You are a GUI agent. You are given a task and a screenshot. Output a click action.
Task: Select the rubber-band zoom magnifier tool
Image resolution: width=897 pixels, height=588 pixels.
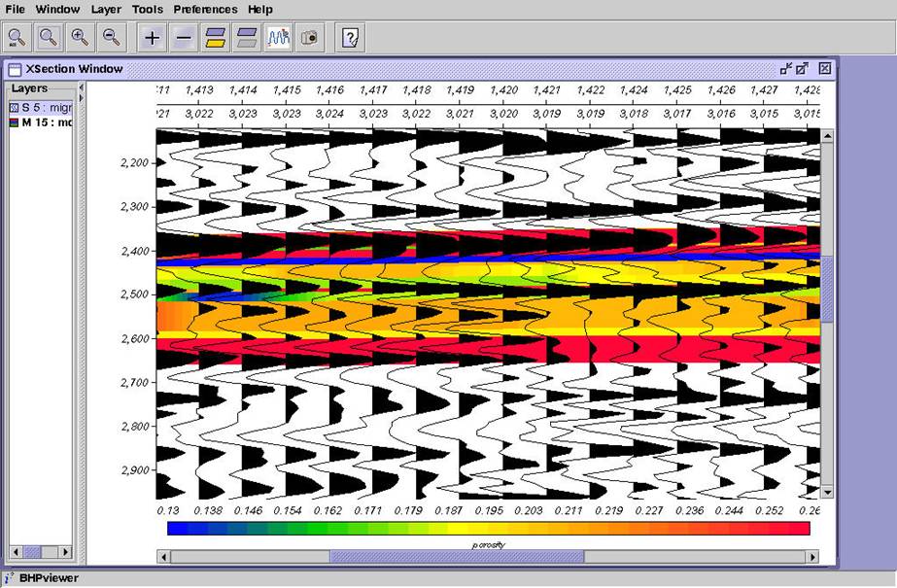pyautogui.click(x=49, y=38)
